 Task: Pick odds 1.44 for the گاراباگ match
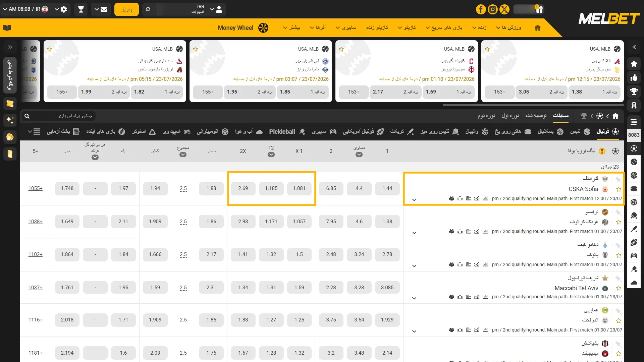click(387, 188)
